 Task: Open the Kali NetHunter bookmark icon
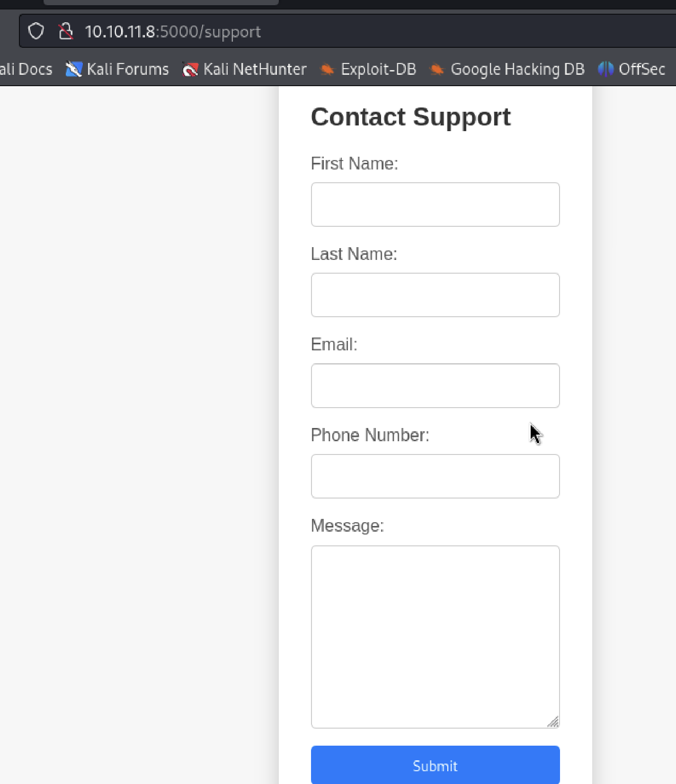[x=190, y=69]
